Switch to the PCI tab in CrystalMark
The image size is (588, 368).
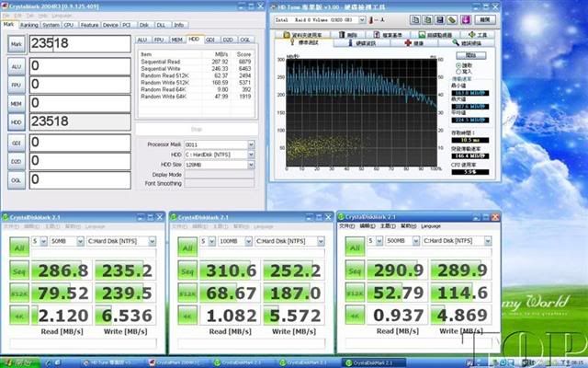[127, 25]
